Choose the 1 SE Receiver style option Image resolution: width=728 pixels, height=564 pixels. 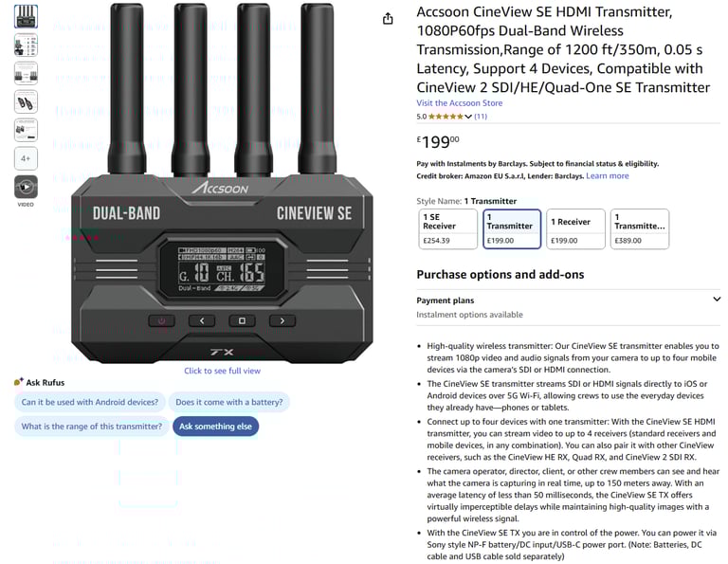point(447,228)
